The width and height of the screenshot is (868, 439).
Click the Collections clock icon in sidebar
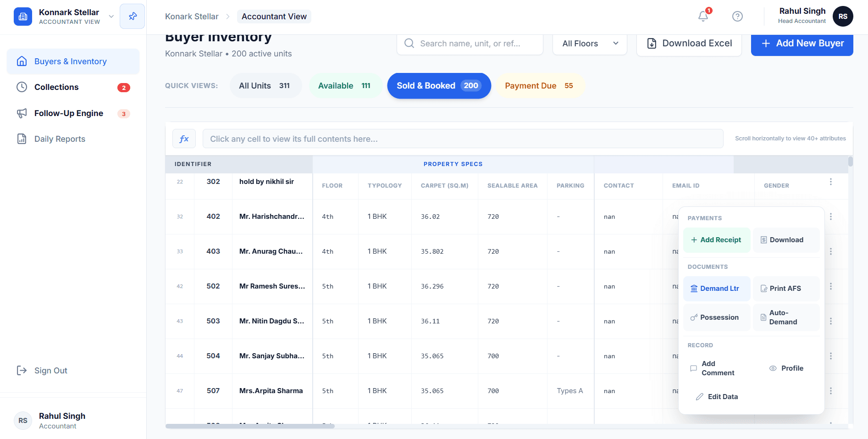(22, 87)
